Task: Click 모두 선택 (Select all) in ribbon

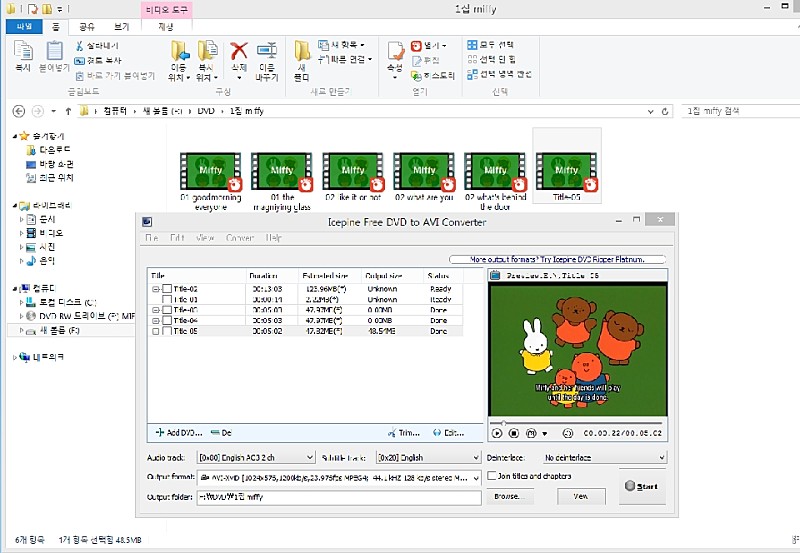Action: 490,45
